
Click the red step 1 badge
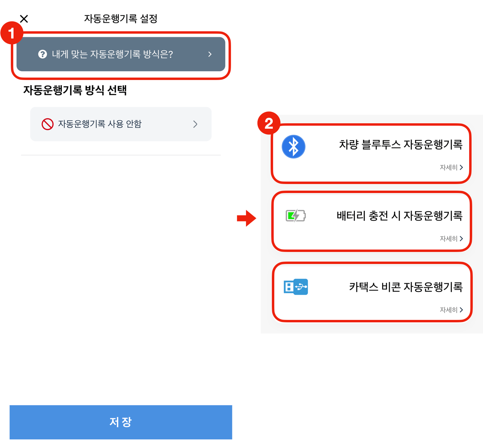tap(11, 33)
